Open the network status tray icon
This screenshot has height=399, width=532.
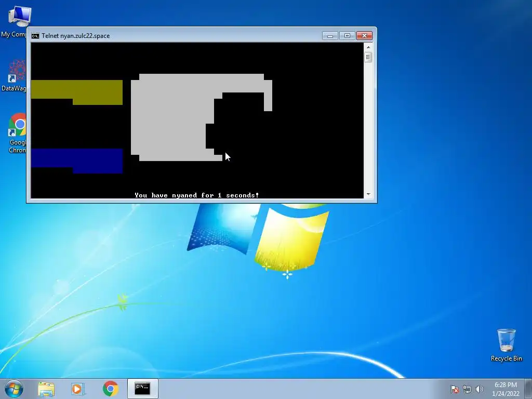click(467, 389)
